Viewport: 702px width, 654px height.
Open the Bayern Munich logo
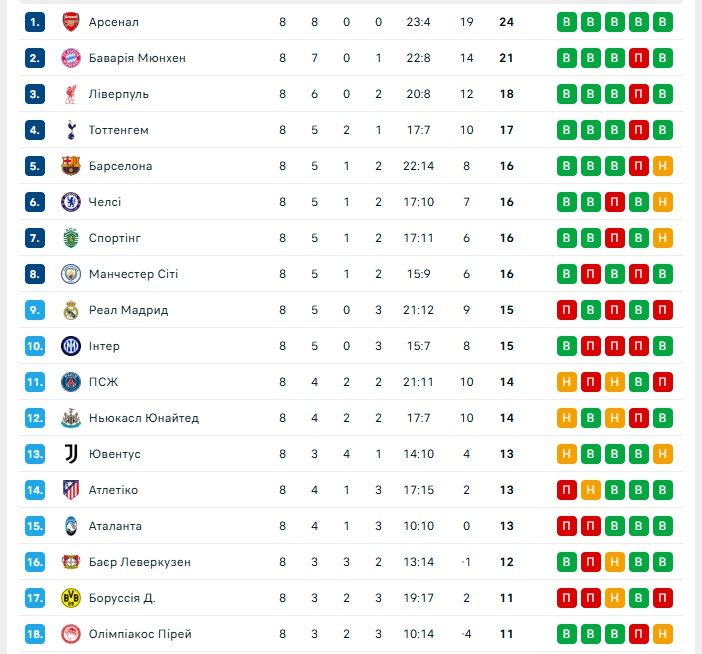click(x=71, y=58)
